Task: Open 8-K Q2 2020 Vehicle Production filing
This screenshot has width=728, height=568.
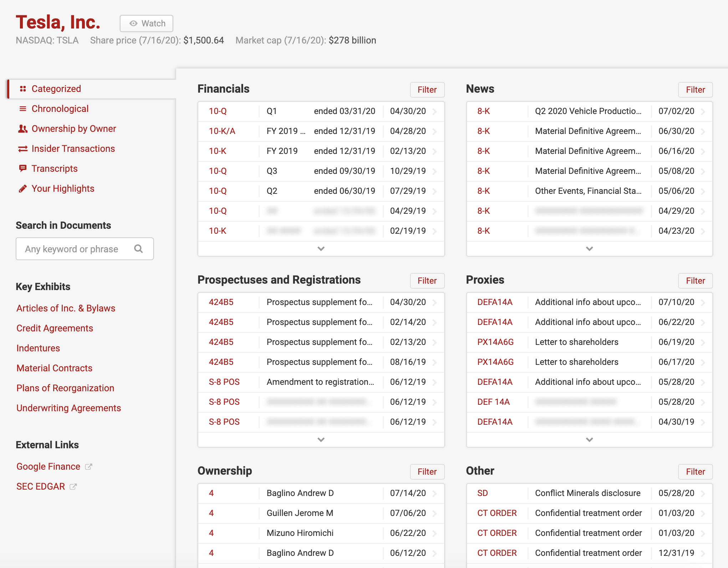Action: pos(589,111)
